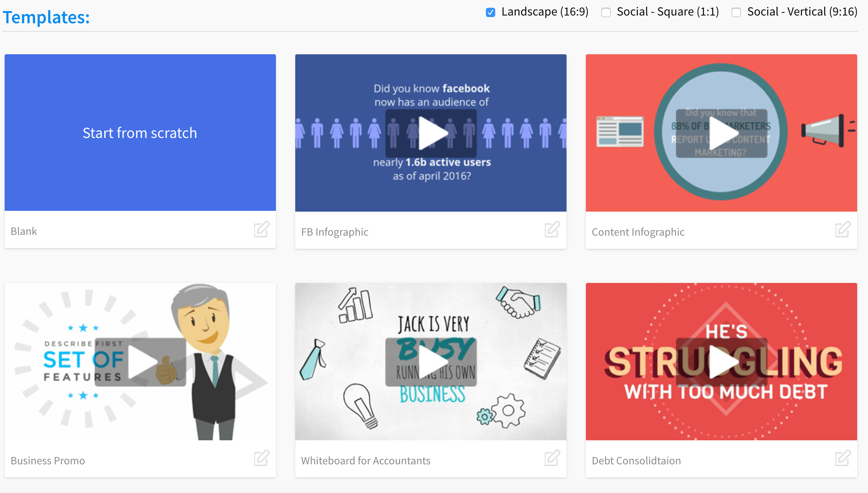Click edit icon on FB Infographic card
Viewport: 868px width, 493px height.
tap(552, 229)
